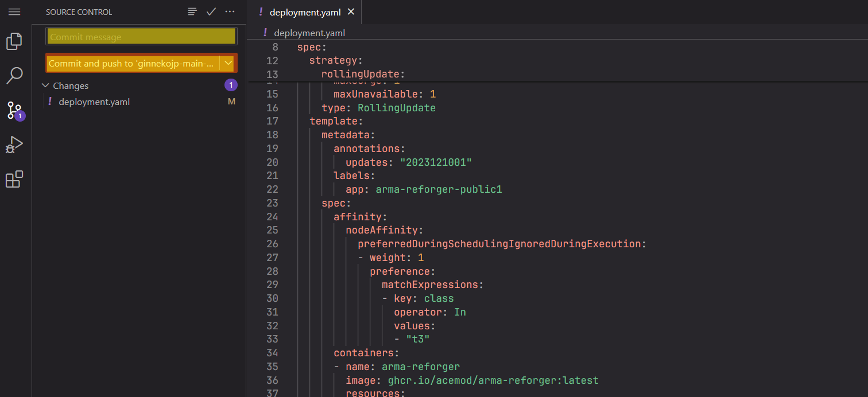The height and width of the screenshot is (397, 868).
Task: Click the 'annotations:' line
Action: [x=369, y=149]
